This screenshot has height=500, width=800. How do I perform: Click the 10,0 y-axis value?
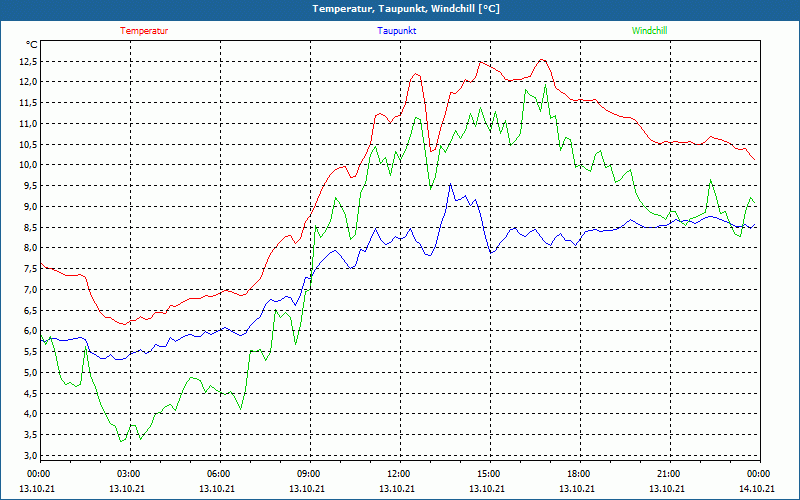pos(29,165)
